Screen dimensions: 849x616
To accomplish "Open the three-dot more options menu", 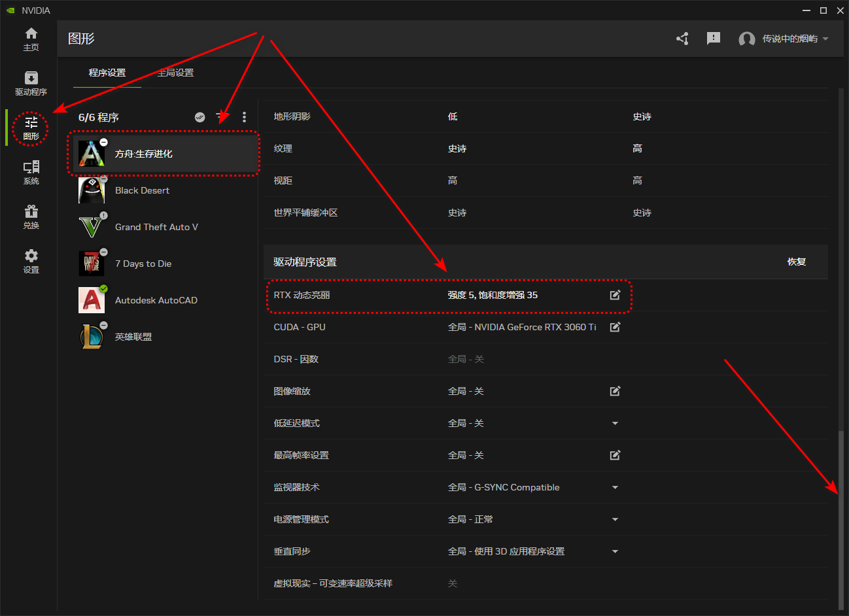I will coord(244,117).
